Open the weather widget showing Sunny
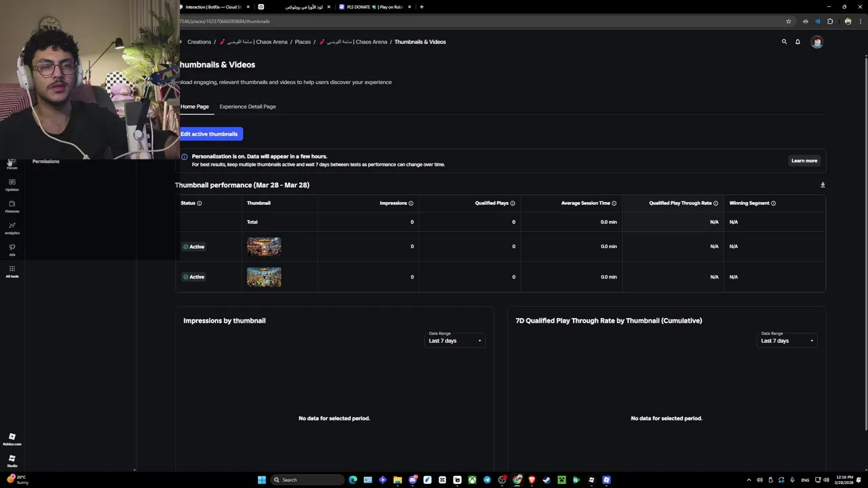This screenshot has height=488, width=868. [17, 480]
